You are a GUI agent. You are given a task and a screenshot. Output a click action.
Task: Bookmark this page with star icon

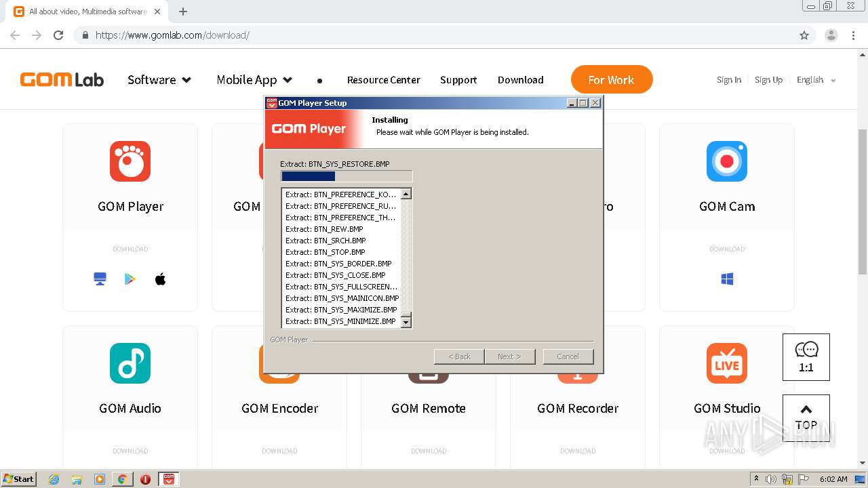804,35
